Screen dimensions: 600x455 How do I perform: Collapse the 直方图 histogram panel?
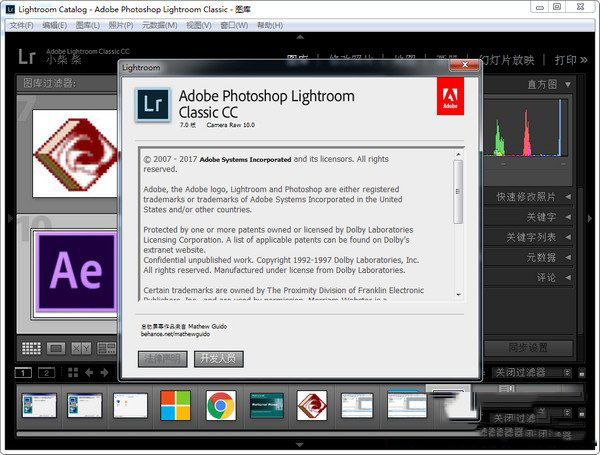(568, 84)
